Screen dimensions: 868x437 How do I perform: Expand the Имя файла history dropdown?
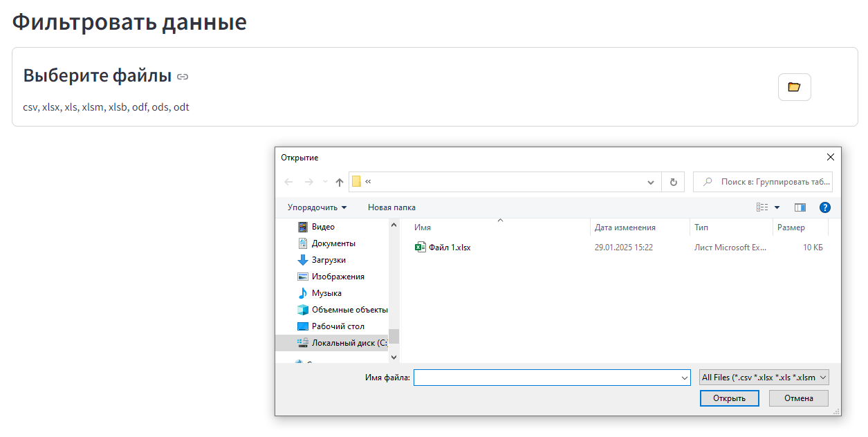tap(685, 378)
